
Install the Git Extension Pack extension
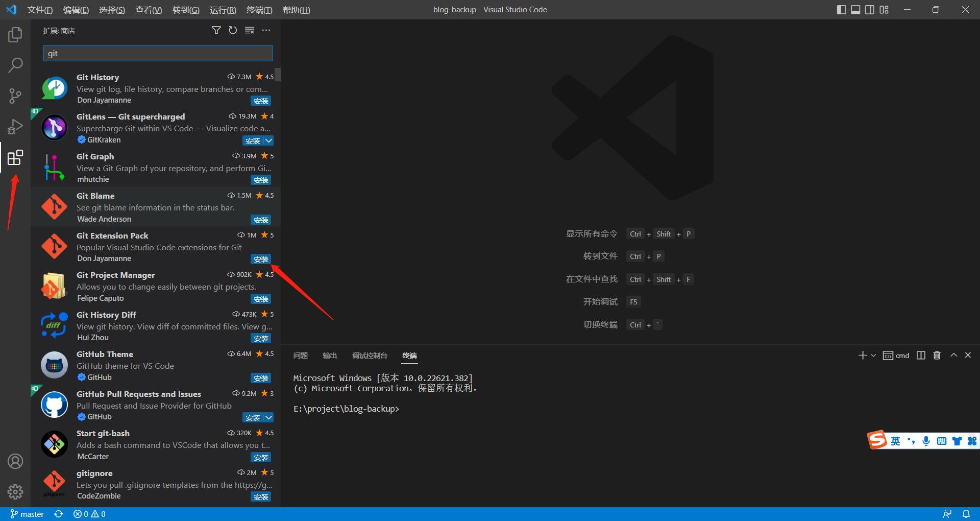(x=261, y=259)
